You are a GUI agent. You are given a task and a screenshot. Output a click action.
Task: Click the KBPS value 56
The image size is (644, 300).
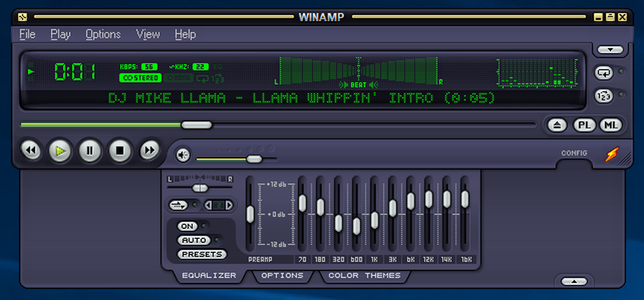coord(150,66)
